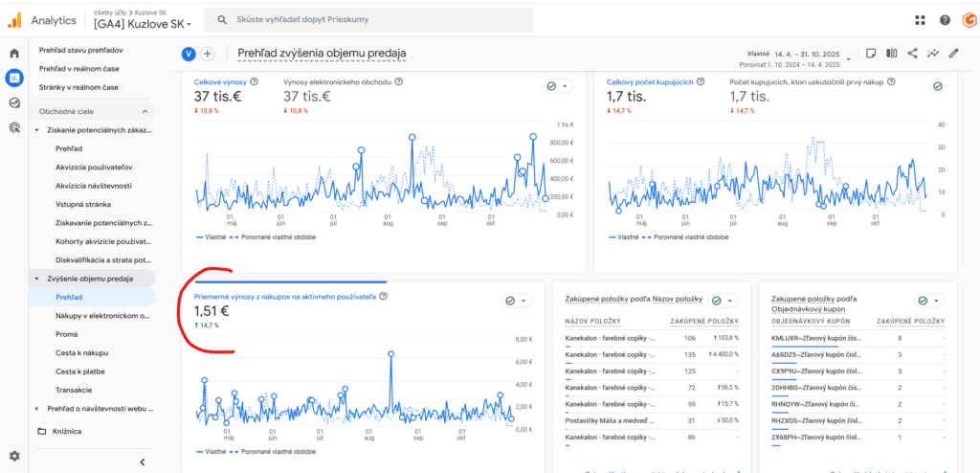This screenshot has width=980, height=473.
Task: Click the search field Skúste vyhľadať
Action: coord(368,20)
